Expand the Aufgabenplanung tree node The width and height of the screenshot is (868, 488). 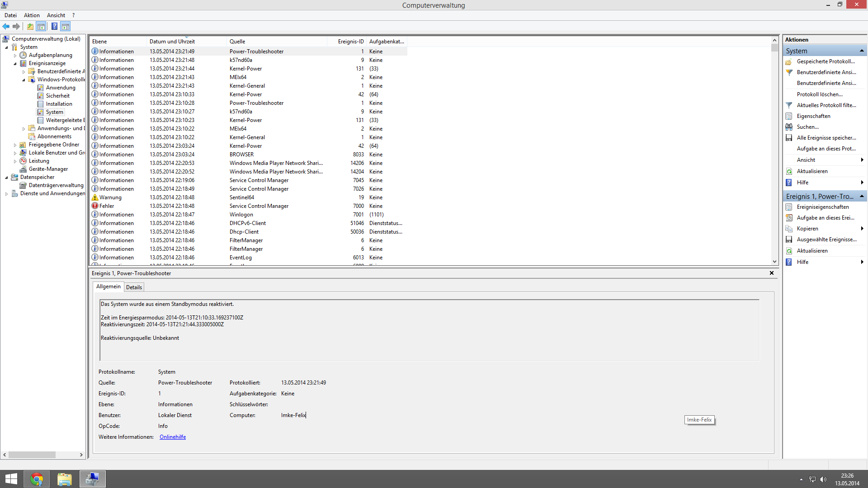pos(15,56)
